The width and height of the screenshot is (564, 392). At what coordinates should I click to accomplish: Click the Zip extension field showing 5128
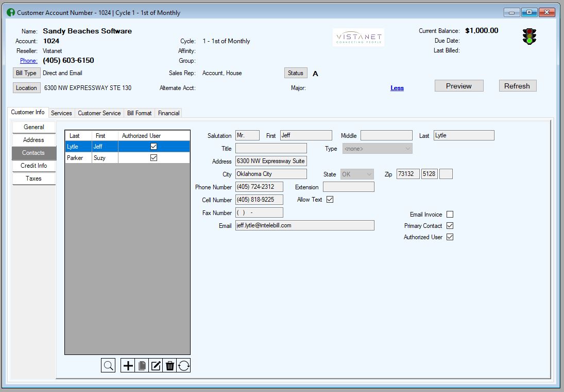[430, 174]
